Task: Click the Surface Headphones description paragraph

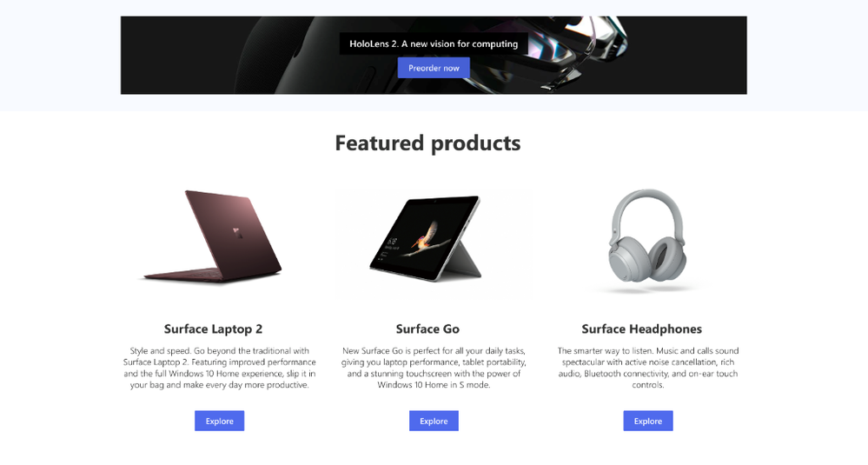Action: (x=647, y=368)
